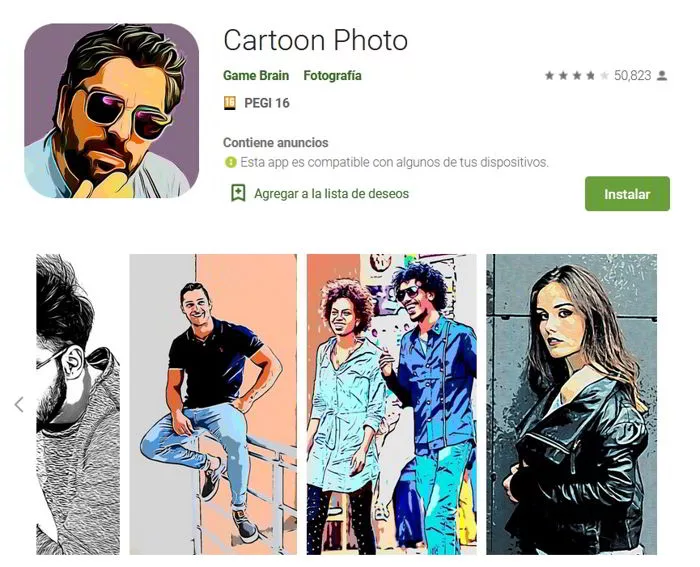
Task: Open the Game Brain developer link
Action: coord(256,76)
